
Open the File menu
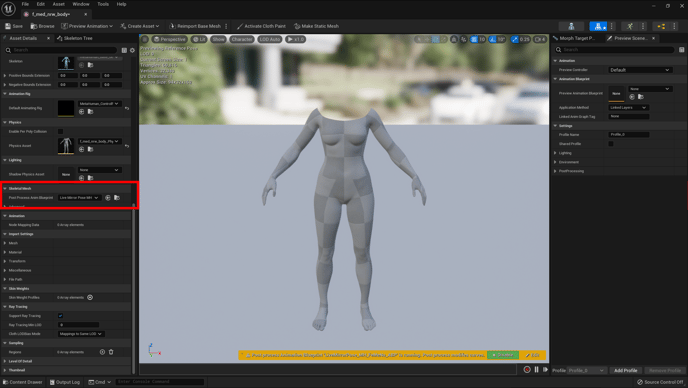[x=25, y=4]
